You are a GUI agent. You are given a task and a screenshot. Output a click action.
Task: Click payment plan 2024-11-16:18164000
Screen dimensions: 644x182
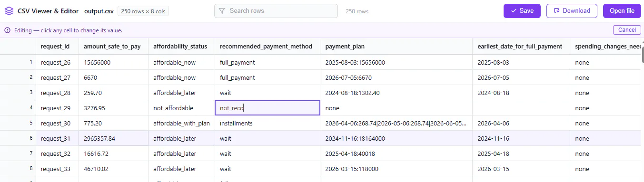(x=396, y=138)
